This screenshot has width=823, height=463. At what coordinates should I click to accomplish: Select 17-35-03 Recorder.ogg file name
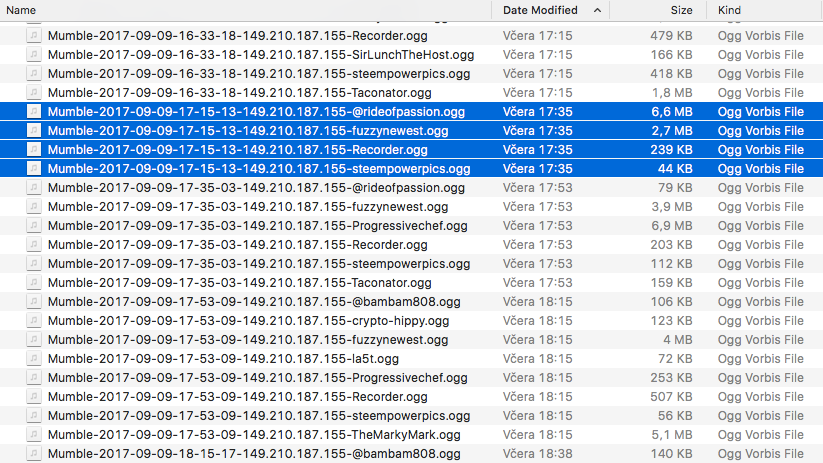click(238, 245)
